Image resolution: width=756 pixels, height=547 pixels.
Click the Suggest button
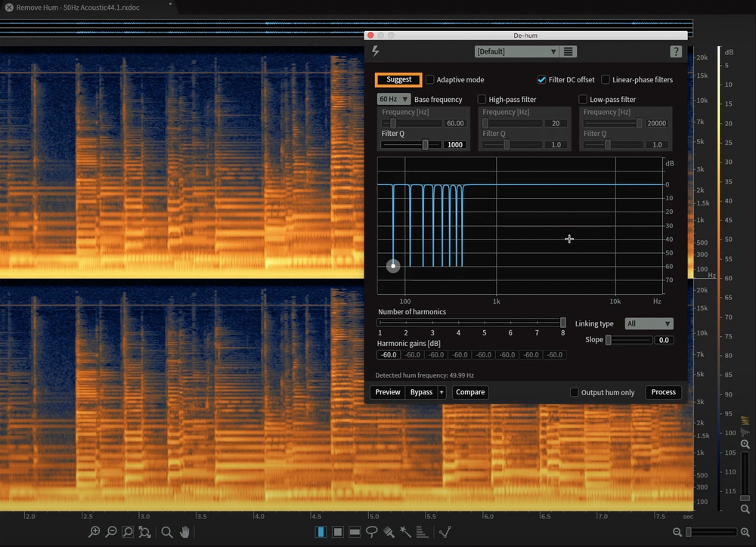click(x=398, y=79)
